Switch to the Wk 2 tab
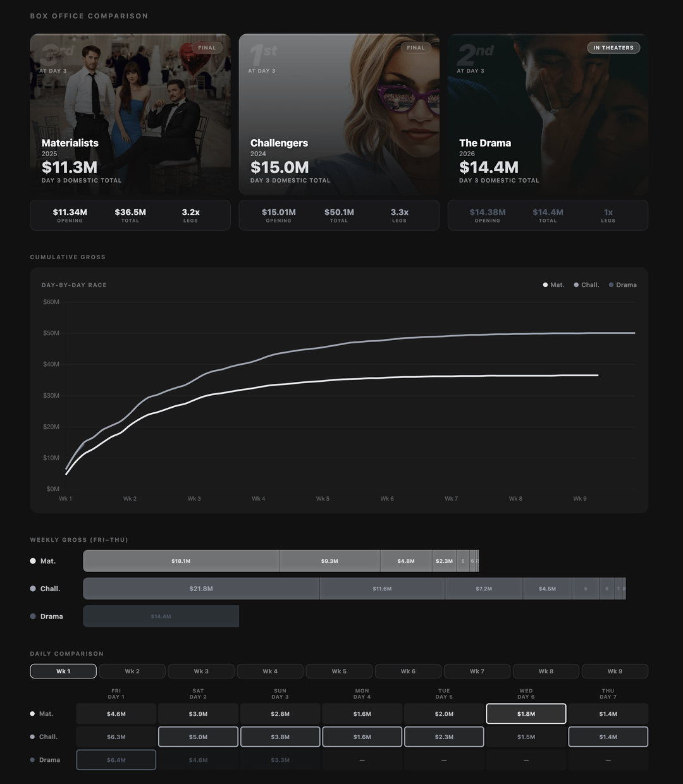This screenshot has height=784, width=683. point(132,671)
